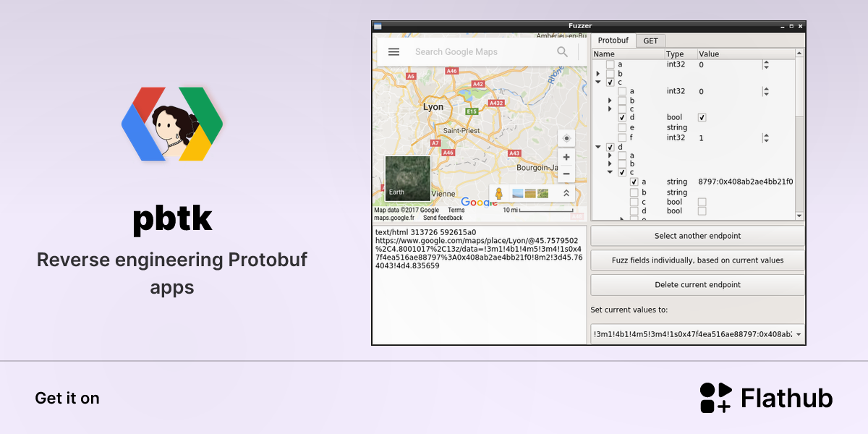Viewport: 868px width, 434px height.
Task: Click the maps.google.fr link
Action: [x=394, y=218]
